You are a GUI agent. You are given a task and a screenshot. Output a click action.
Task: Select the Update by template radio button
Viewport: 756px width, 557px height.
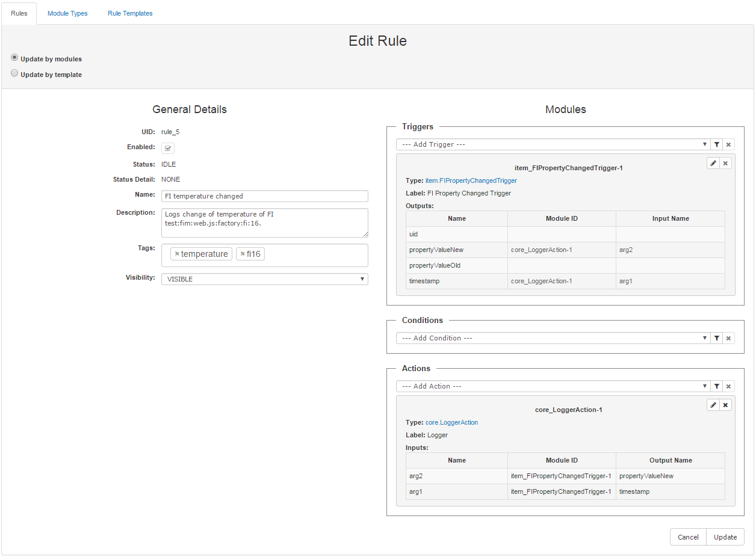click(x=14, y=73)
